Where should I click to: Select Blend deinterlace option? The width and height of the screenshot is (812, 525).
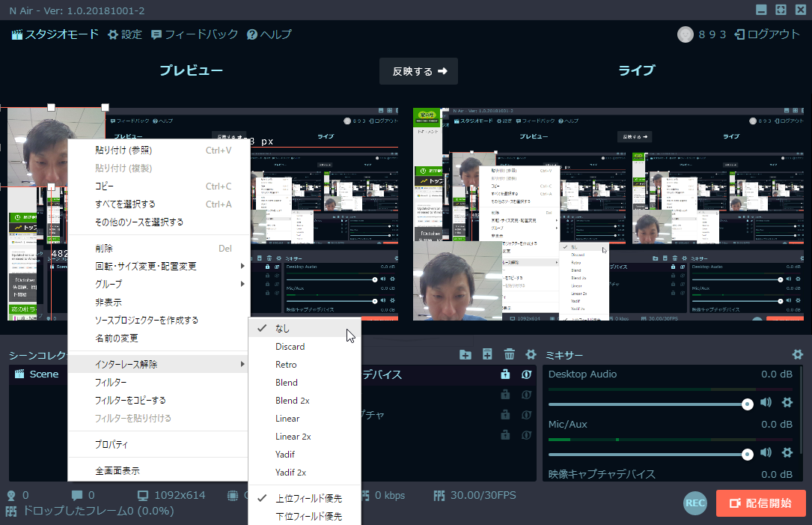point(305,383)
